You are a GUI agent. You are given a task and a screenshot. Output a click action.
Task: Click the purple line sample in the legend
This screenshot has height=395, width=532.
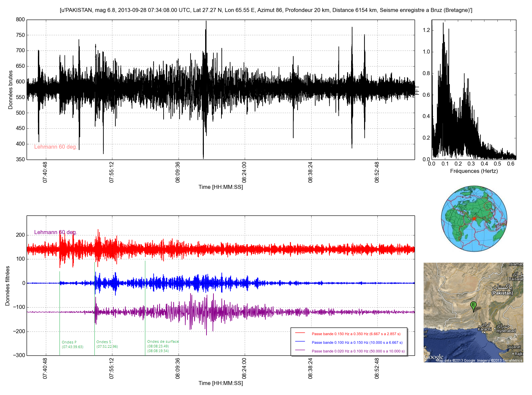pos(300,350)
